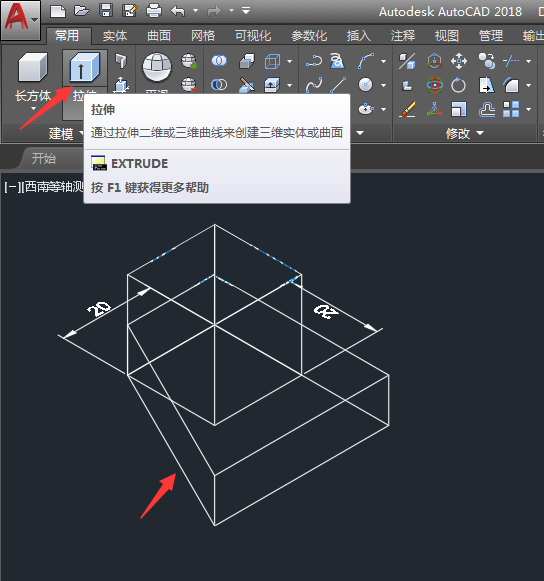This screenshot has height=581, width=544.
Task: Click the Save As icon
Action: [x=130, y=11]
